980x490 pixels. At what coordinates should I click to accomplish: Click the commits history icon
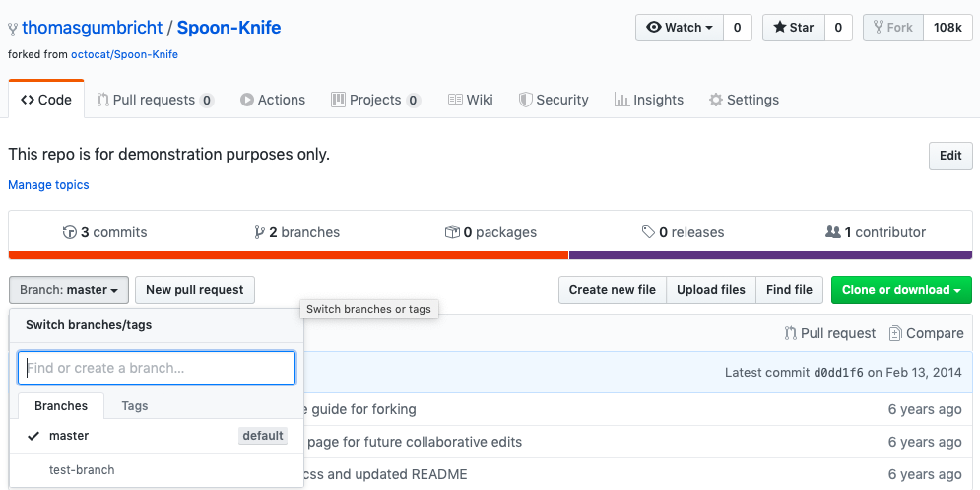point(70,233)
